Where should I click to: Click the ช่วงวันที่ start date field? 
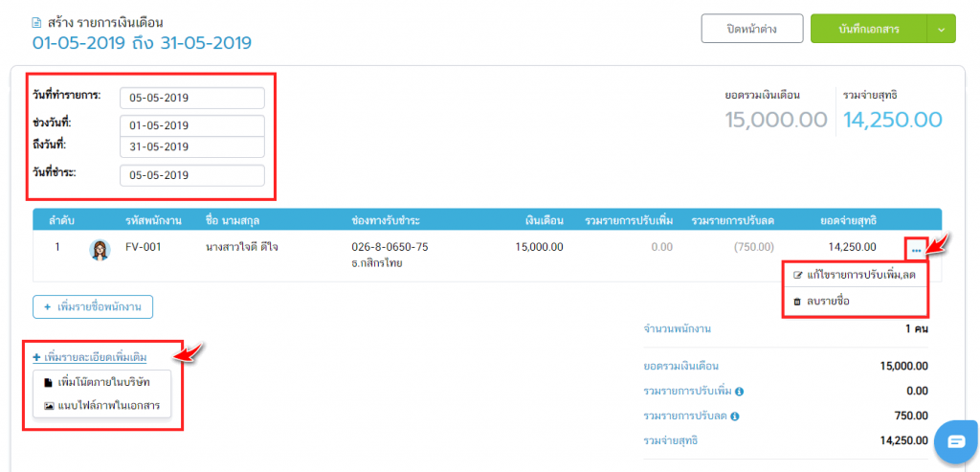coord(191,125)
